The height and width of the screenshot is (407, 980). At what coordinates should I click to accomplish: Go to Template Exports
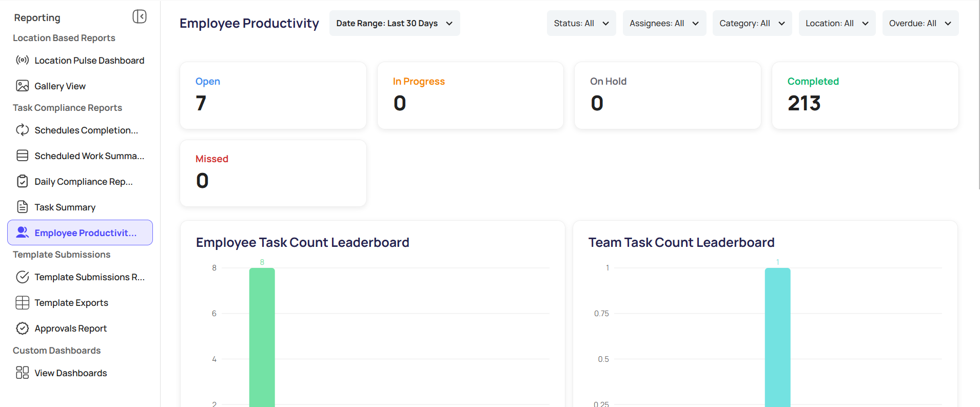click(80, 303)
